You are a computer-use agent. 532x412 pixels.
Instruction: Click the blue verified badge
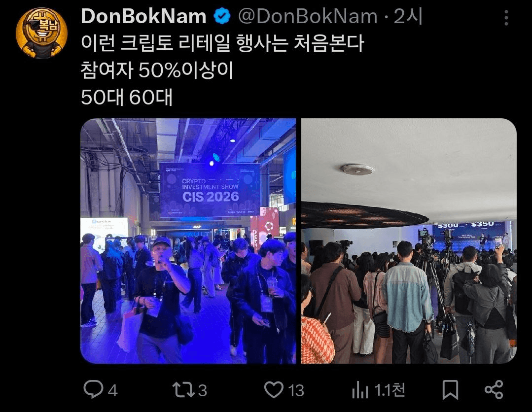[x=222, y=16]
